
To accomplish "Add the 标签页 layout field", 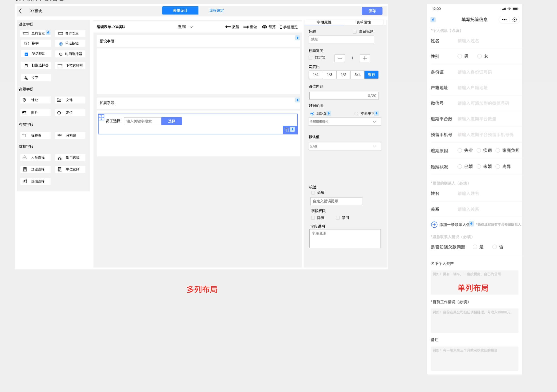I will pyautogui.click(x=35, y=135).
